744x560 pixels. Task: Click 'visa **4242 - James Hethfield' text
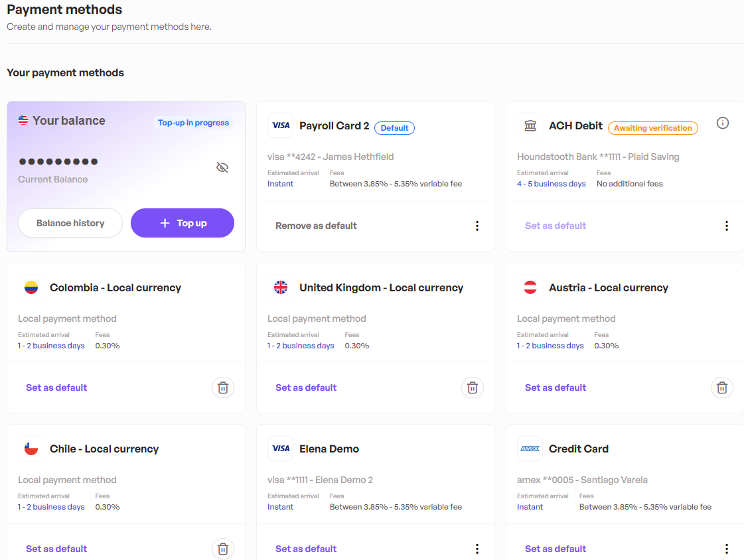(331, 157)
